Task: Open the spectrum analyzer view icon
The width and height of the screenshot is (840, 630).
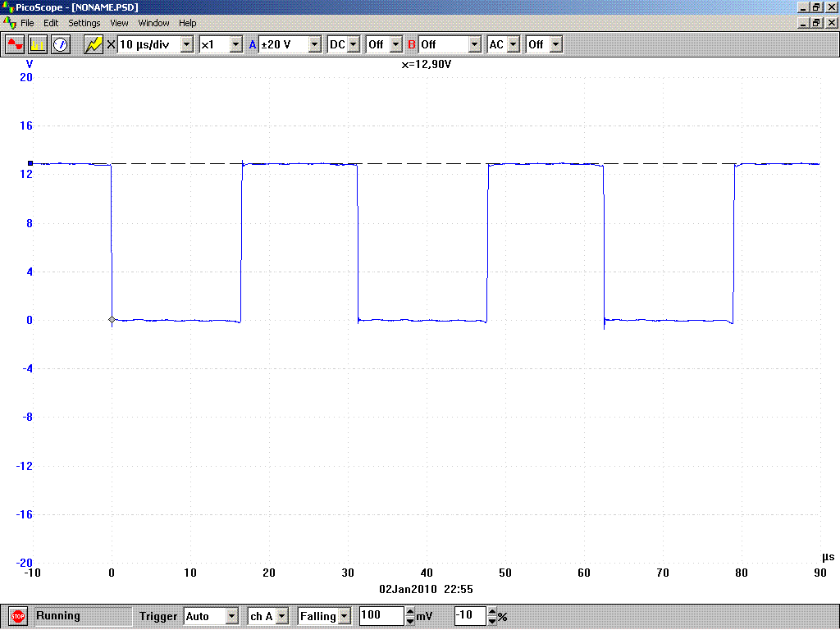Action: 38,44
